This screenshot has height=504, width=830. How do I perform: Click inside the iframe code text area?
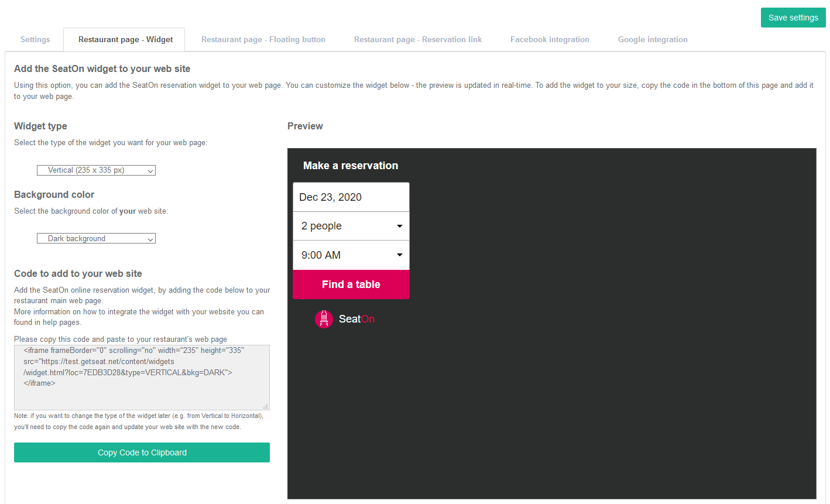coord(142,378)
